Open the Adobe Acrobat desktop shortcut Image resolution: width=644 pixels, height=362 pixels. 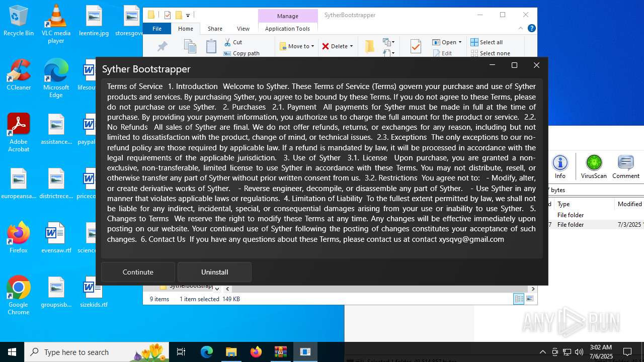pyautogui.click(x=19, y=133)
